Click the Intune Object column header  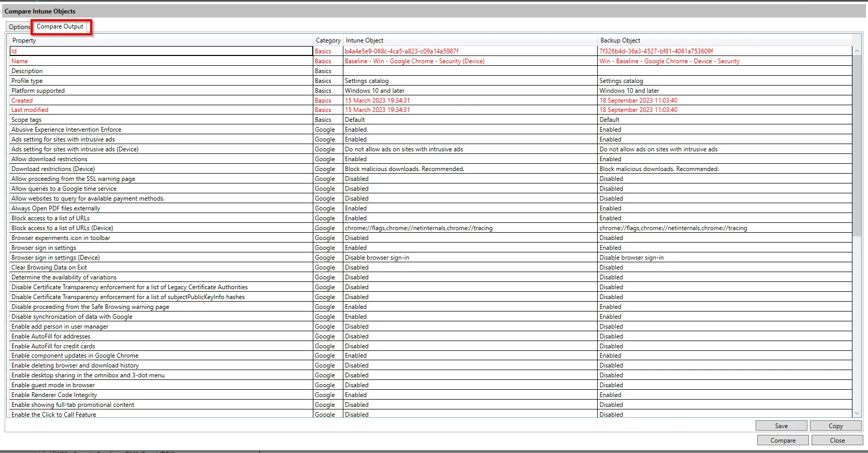[470, 40]
